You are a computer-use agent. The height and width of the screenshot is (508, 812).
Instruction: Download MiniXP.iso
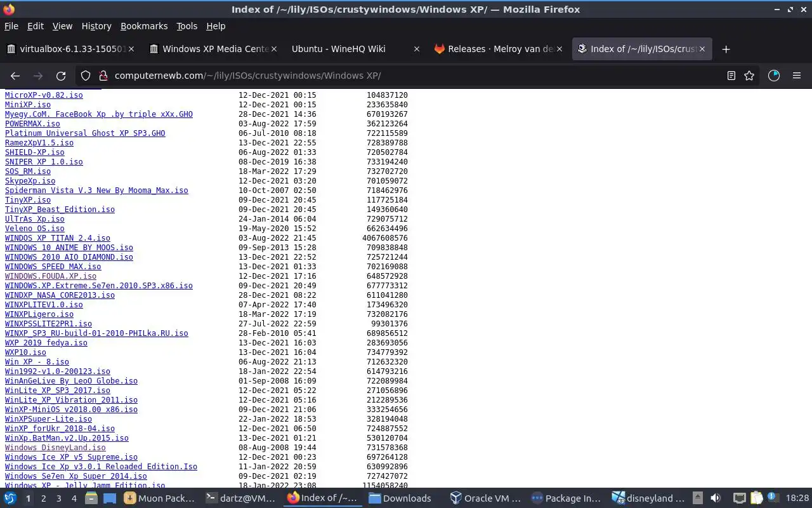click(x=28, y=105)
